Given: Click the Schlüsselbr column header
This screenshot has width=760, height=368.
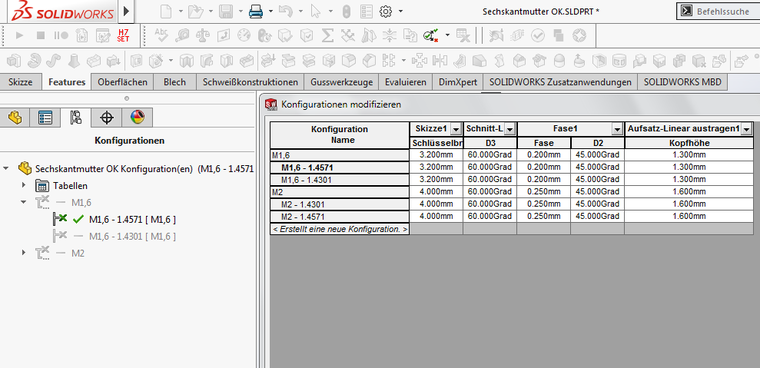Looking at the screenshot, I should tap(437, 143).
